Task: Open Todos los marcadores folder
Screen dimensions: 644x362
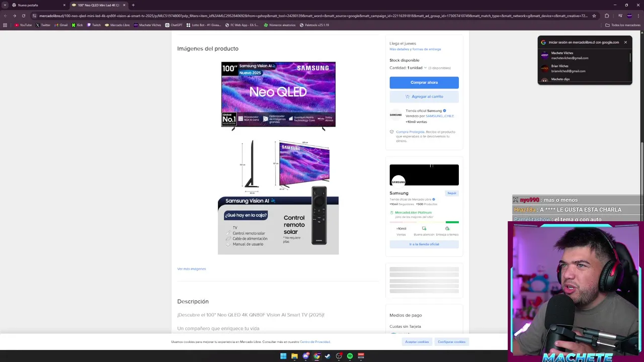Action: click(x=623, y=25)
